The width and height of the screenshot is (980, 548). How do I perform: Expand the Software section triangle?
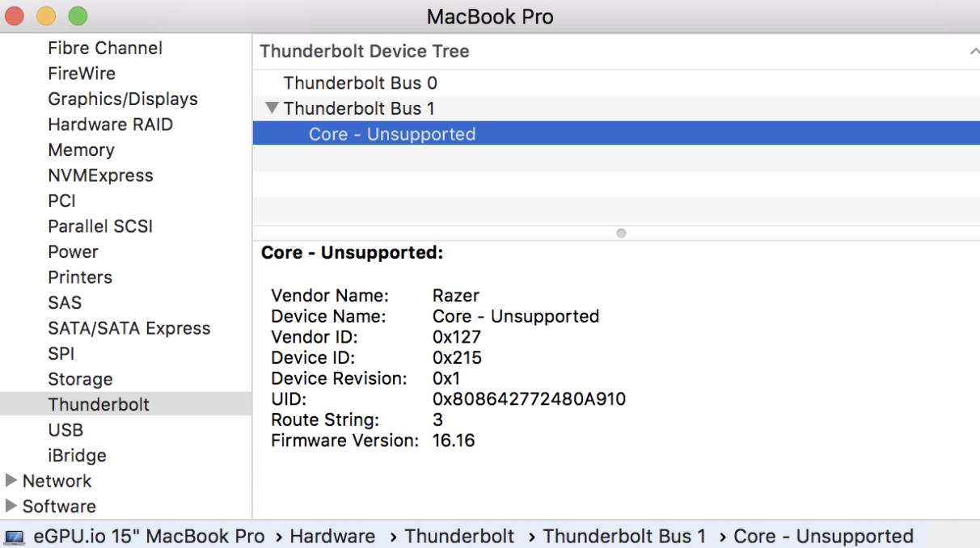tap(11, 506)
